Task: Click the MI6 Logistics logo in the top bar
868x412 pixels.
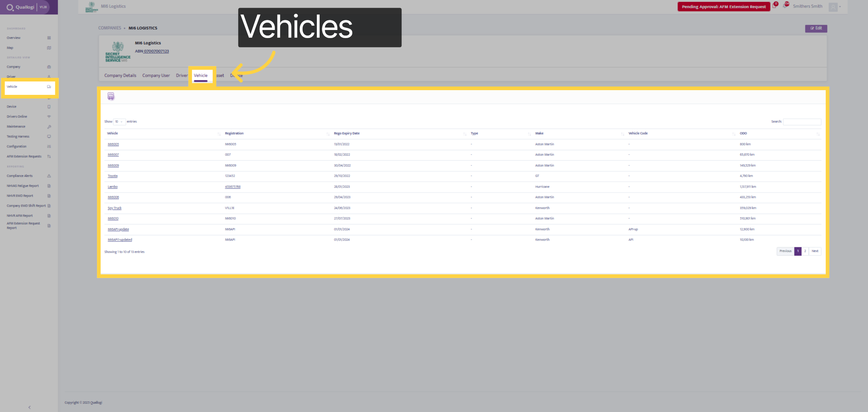Action: point(92,7)
